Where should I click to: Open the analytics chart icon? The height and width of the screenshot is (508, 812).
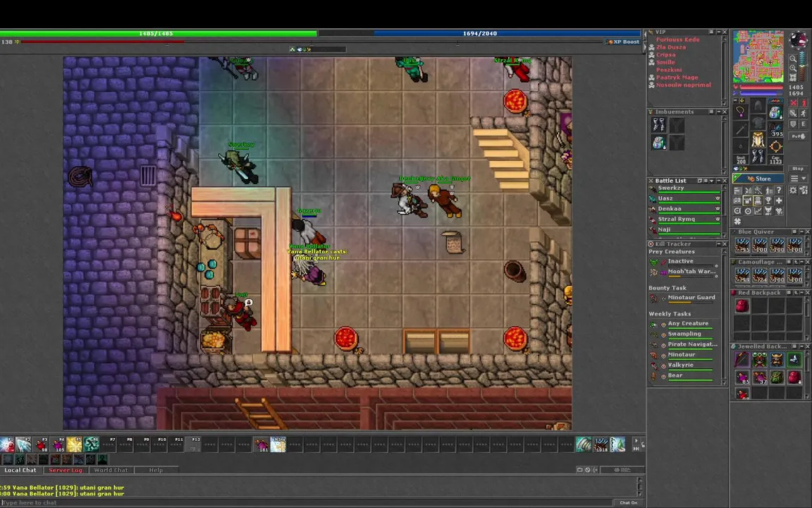tap(758, 210)
